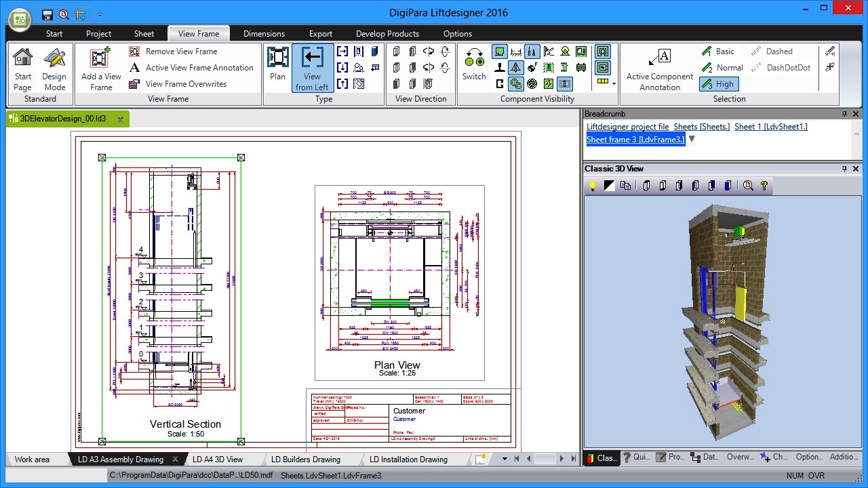Open the LD A4 3D View tab

pyautogui.click(x=219, y=459)
